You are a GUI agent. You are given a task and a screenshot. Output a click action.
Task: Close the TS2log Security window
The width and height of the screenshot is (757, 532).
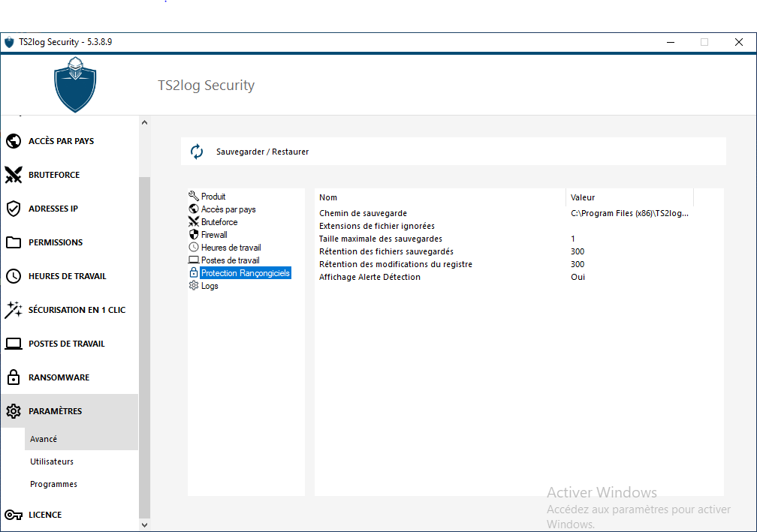tap(739, 42)
